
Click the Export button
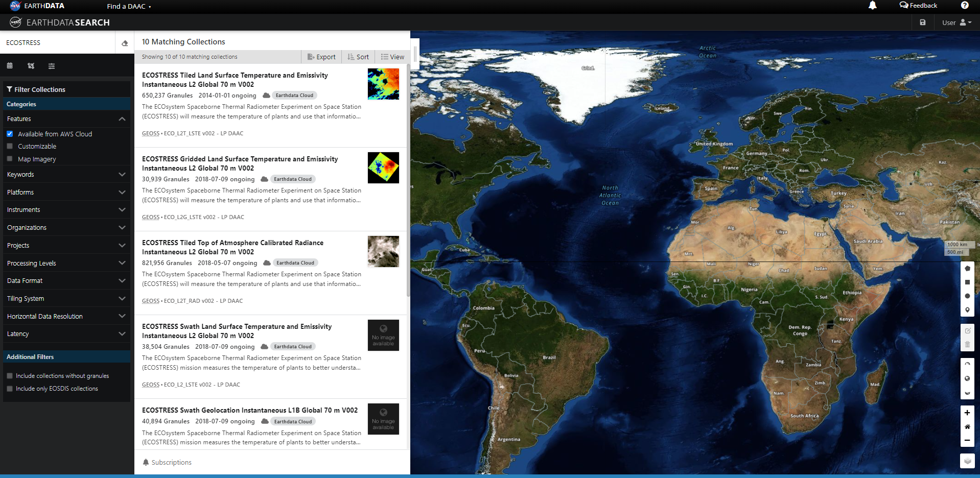tap(321, 57)
